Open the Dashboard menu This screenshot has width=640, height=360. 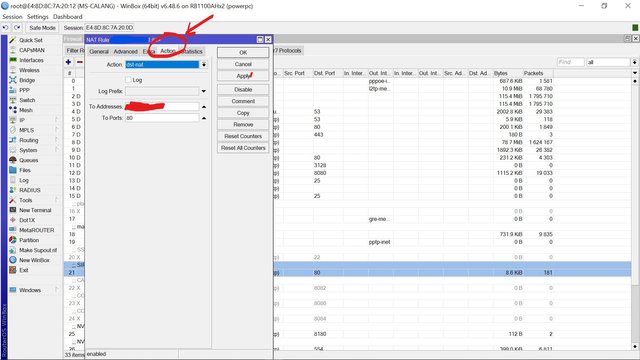click(x=68, y=17)
